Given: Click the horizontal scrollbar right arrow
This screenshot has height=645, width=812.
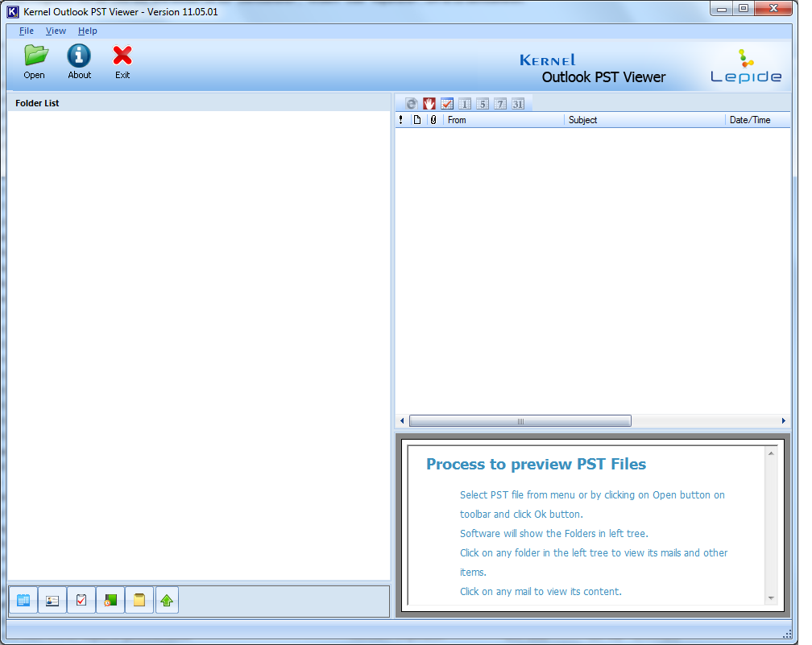Looking at the screenshot, I should pos(784,421).
